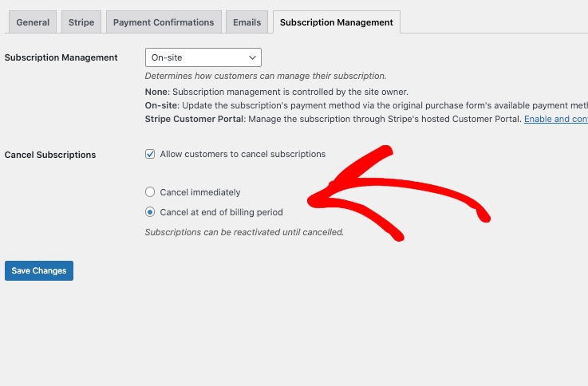Click the "Cancel at end of billing period" label
Viewport: 588px width, 386px height.
click(221, 212)
